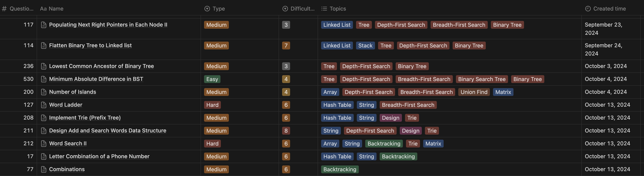The width and height of the screenshot is (644, 176).
Task: Open Letter Combination of a Phone Number
Action: 99,156
